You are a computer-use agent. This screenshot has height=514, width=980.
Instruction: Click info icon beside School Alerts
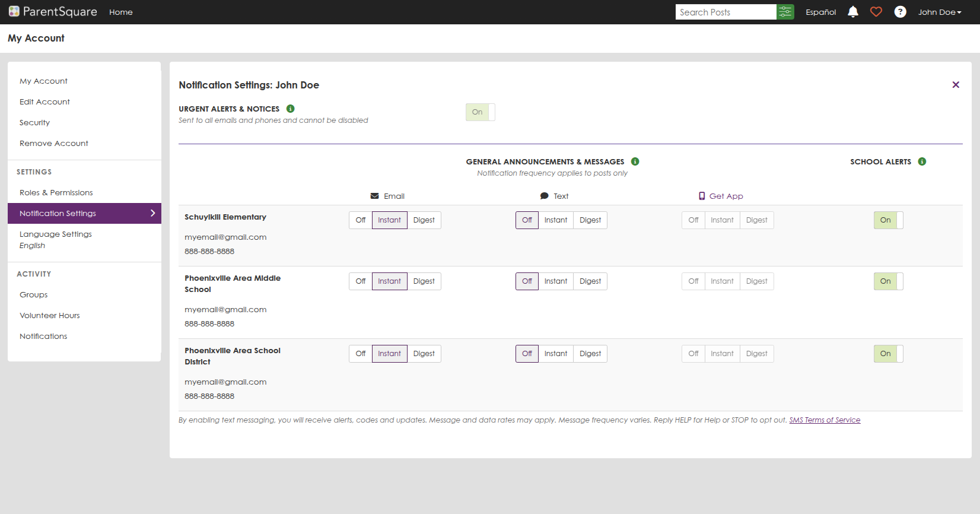pos(922,161)
